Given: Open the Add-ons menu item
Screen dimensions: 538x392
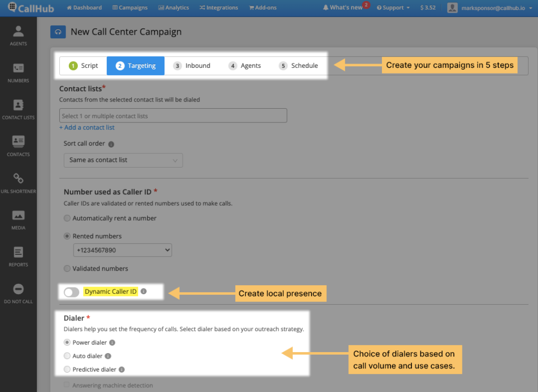Looking at the screenshot, I should click(x=263, y=7).
